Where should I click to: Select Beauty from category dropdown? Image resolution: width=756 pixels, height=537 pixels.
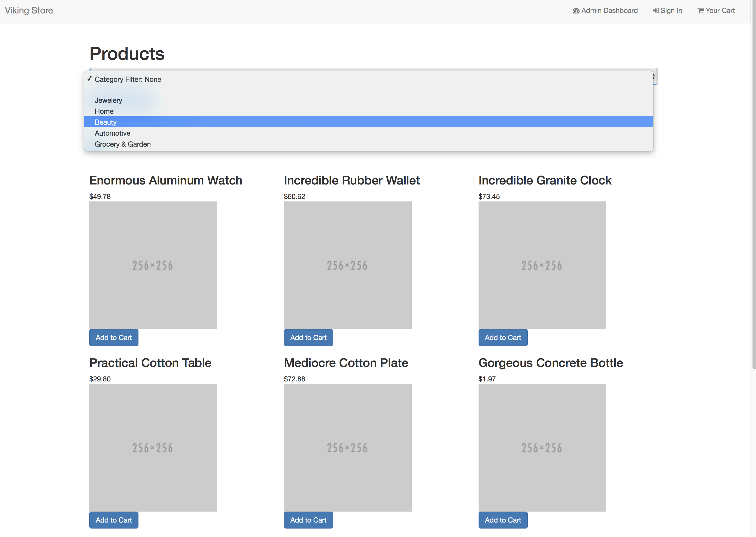(x=106, y=122)
